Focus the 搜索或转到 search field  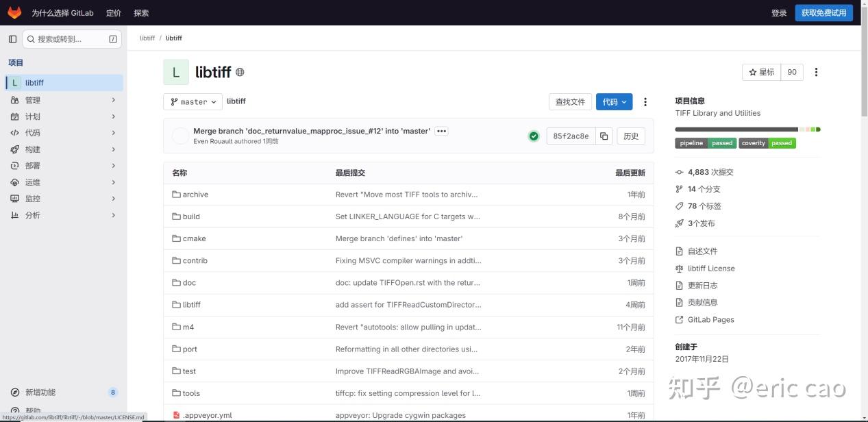pyautogui.click(x=72, y=39)
